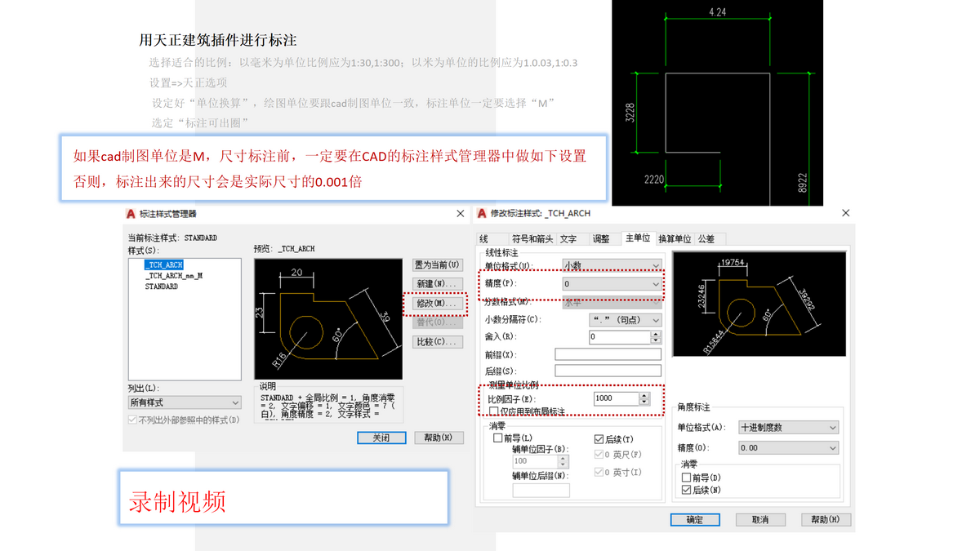This screenshot has width=980, height=551.
Task: Select the 公差 tab
Action: (x=706, y=238)
